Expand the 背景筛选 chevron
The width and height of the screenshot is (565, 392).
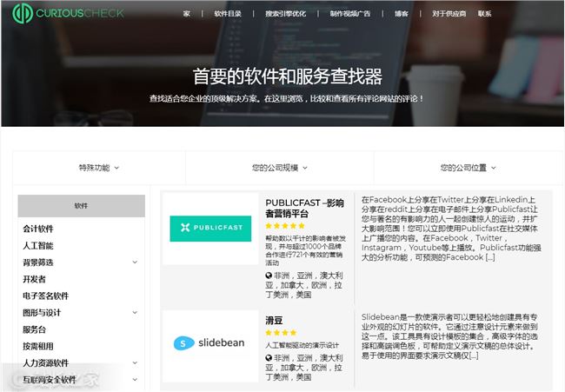point(135,262)
